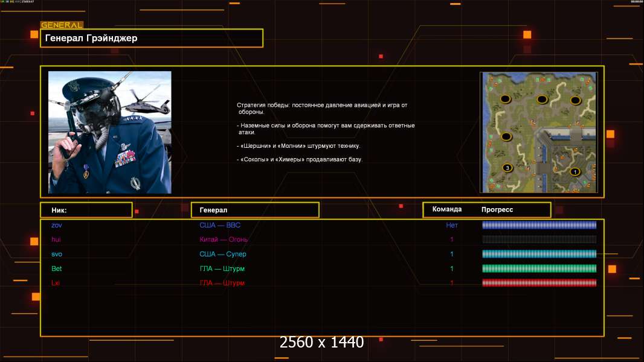Click the green progress bar for Bet
644x362 pixels.
click(x=539, y=268)
